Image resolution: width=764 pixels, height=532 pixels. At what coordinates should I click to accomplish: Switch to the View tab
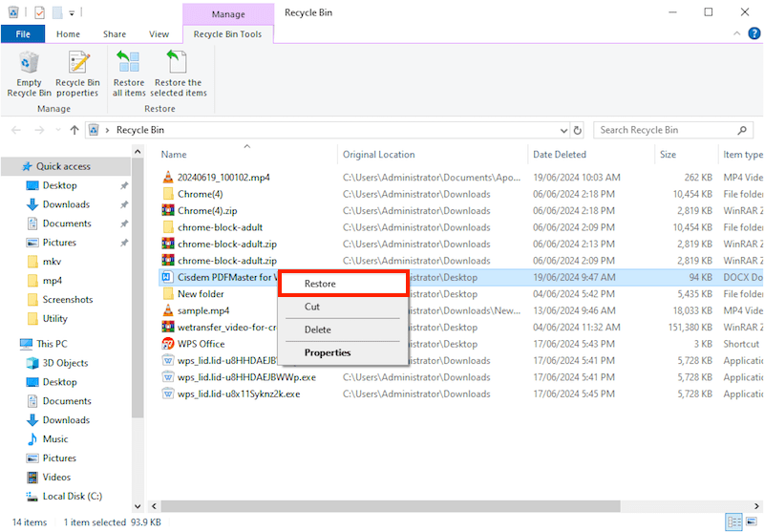coord(159,34)
